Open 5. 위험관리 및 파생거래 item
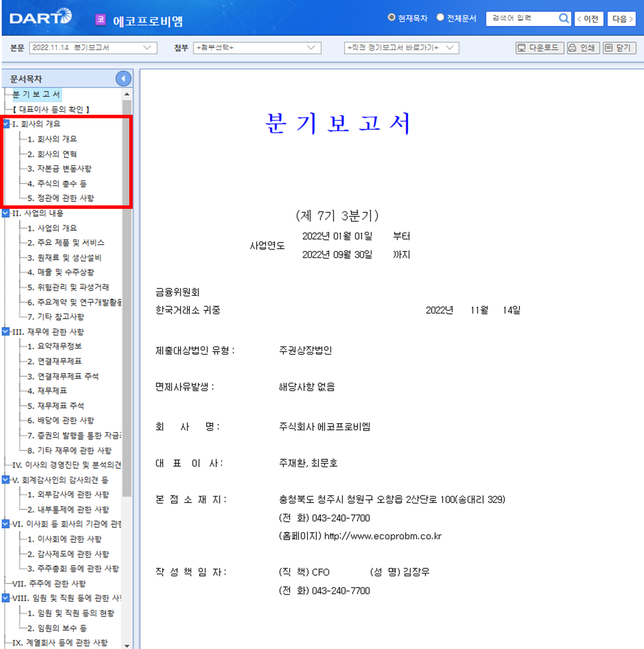This screenshot has height=649, width=644. coord(68,287)
